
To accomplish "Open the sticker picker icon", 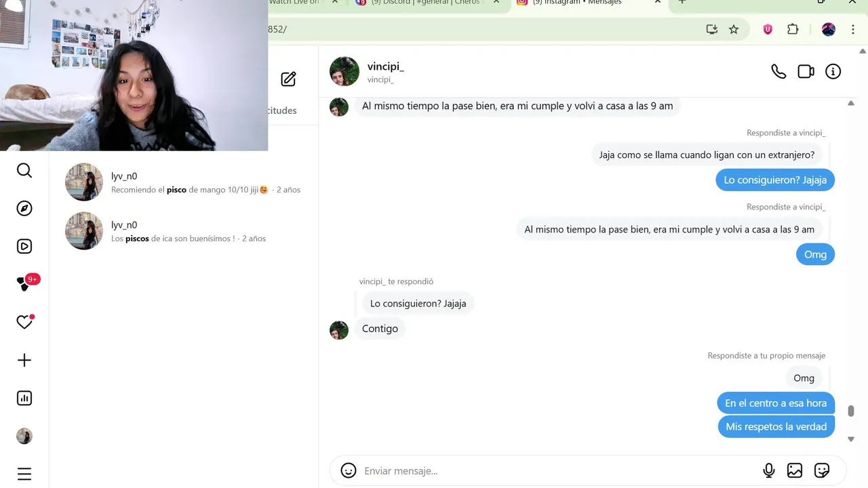I will pos(822,470).
